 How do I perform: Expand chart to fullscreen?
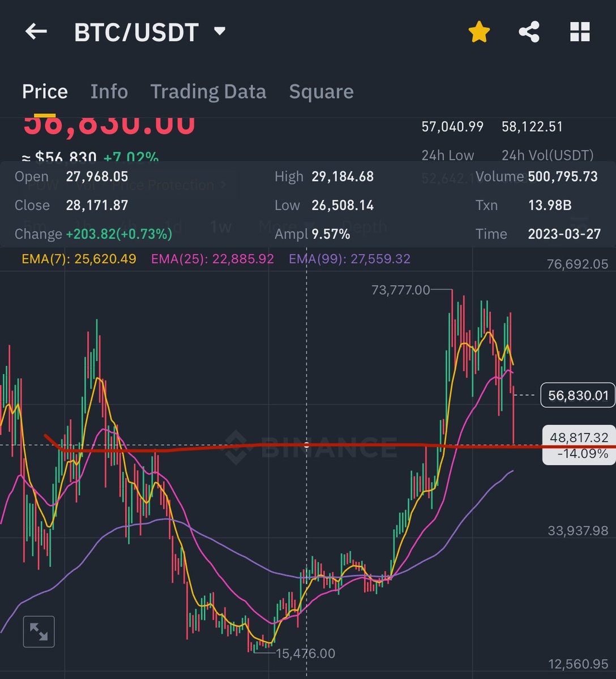click(38, 631)
